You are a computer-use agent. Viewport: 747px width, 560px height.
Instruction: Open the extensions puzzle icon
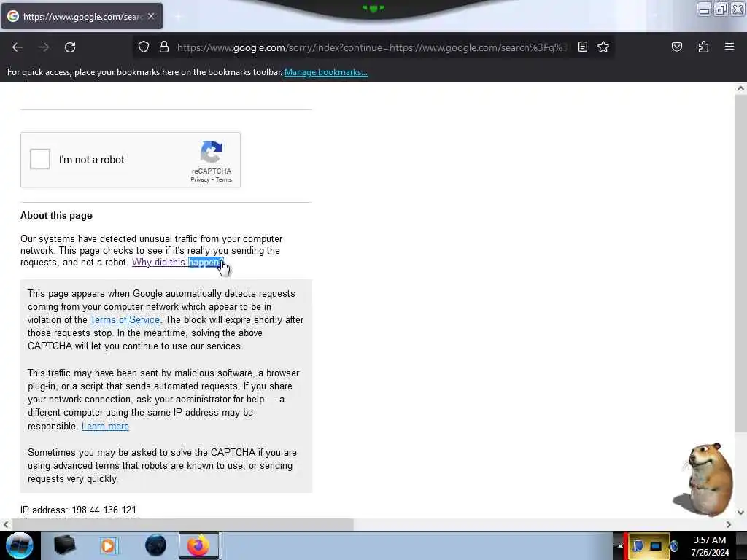703,47
